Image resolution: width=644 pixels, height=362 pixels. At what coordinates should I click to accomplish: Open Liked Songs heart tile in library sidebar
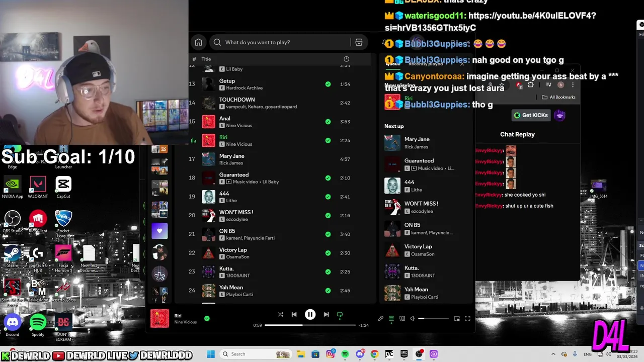pos(159,231)
